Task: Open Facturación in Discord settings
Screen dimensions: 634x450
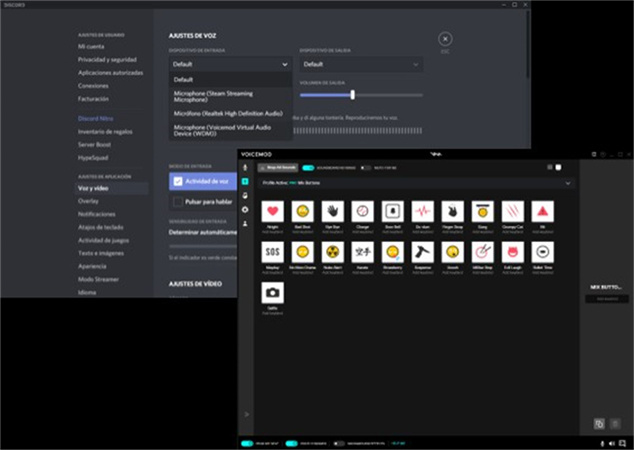Action: pos(93,99)
